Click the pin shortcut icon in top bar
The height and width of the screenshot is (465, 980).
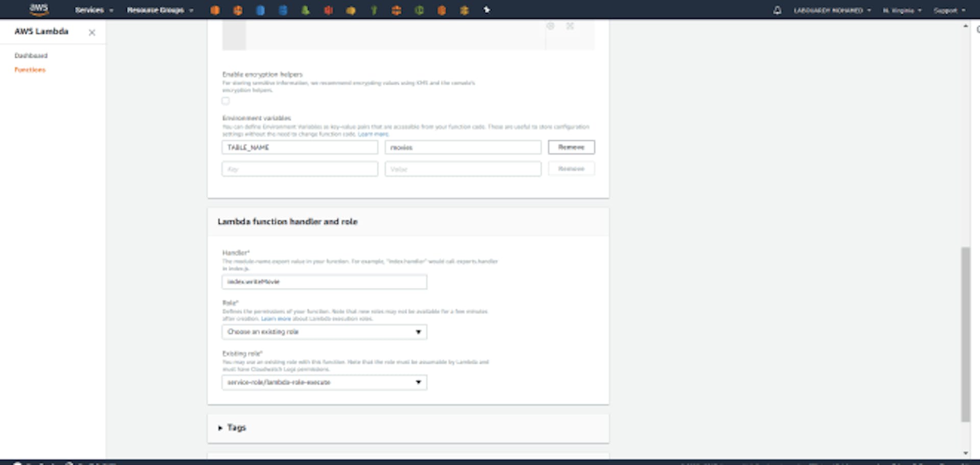coord(487,10)
